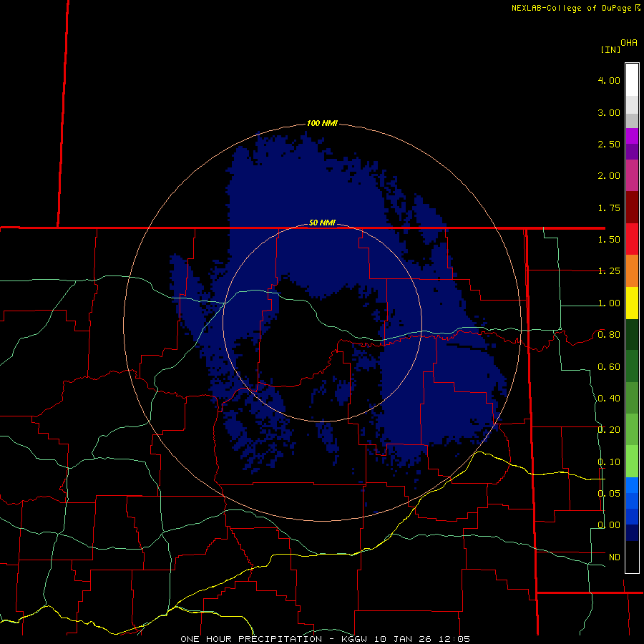Click the 1.00 legend value
The image size is (644, 644).
click(x=609, y=303)
